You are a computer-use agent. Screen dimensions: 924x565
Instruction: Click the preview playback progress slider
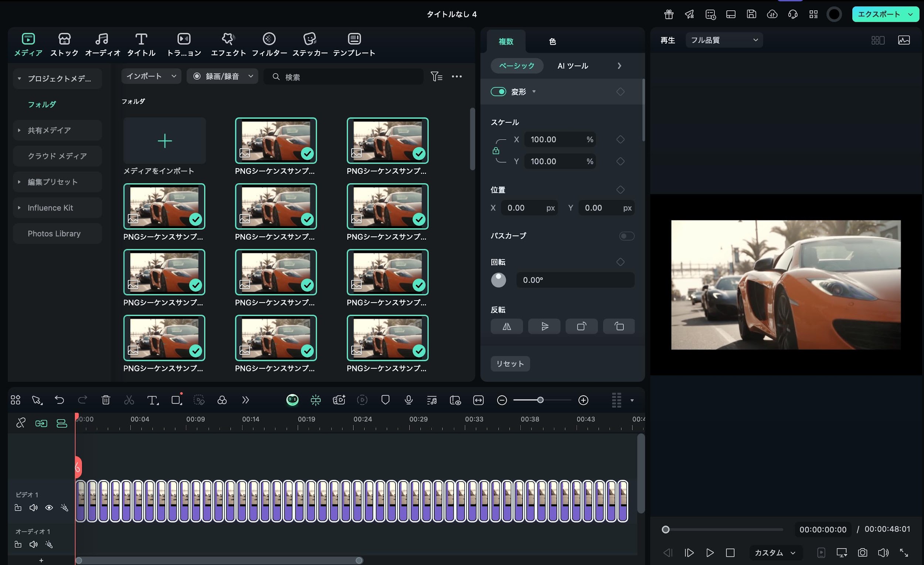(723, 530)
